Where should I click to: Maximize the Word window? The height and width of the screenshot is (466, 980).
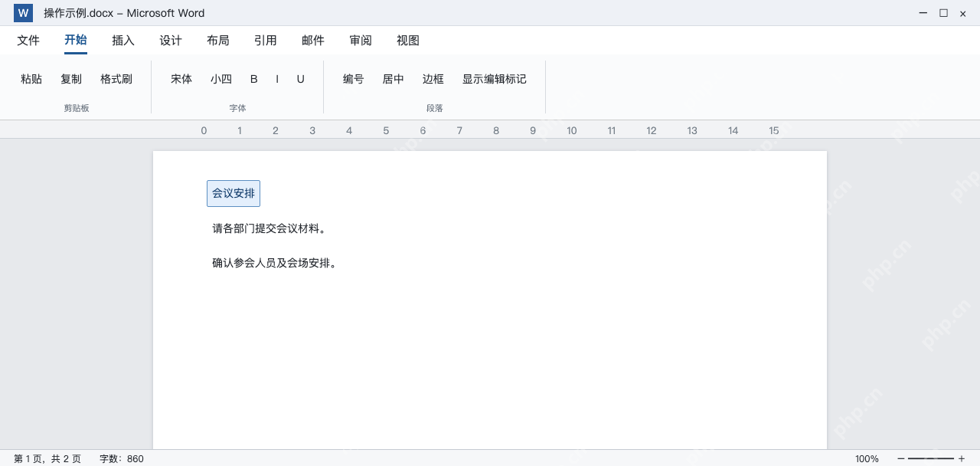[x=943, y=13]
